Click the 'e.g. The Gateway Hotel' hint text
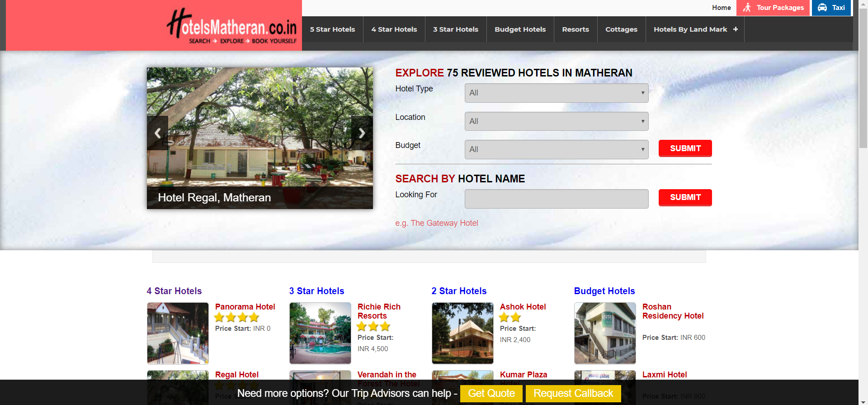Image resolution: width=868 pixels, height=405 pixels. click(437, 223)
